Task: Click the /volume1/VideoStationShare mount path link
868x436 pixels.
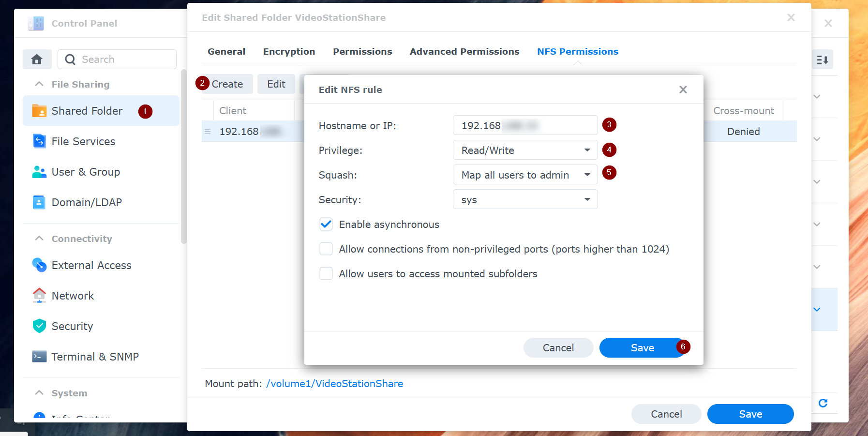Action: tap(334, 384)
